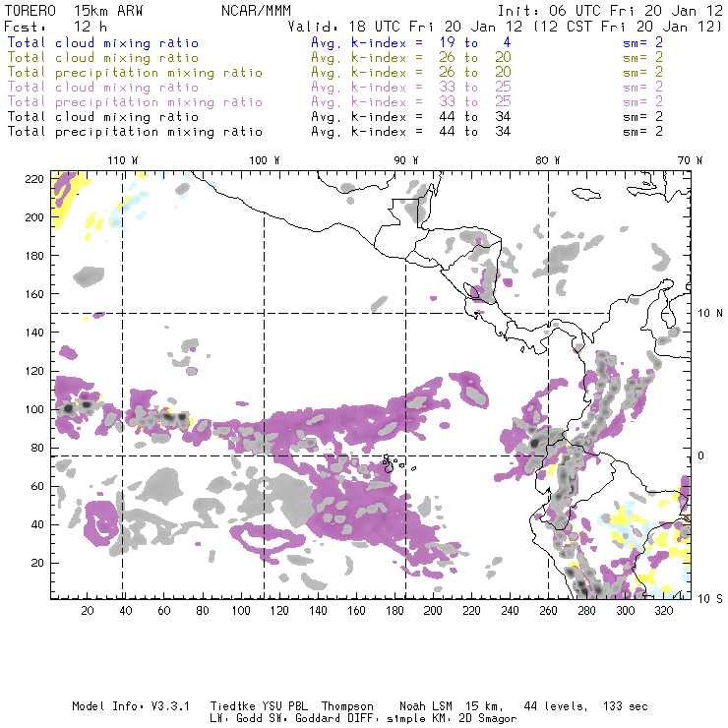Click the "70 W" longitude label
The image size is (728, 728).
(x=690, y=160)
